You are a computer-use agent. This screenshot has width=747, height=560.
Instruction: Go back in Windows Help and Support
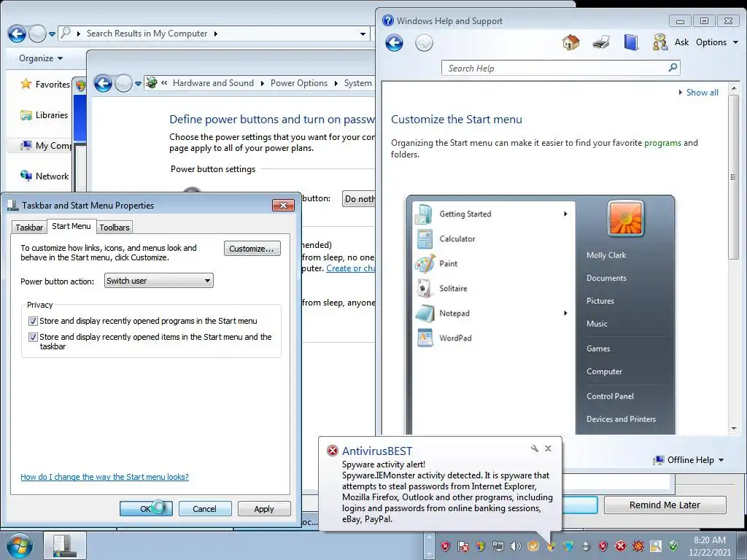coord(395,43)
